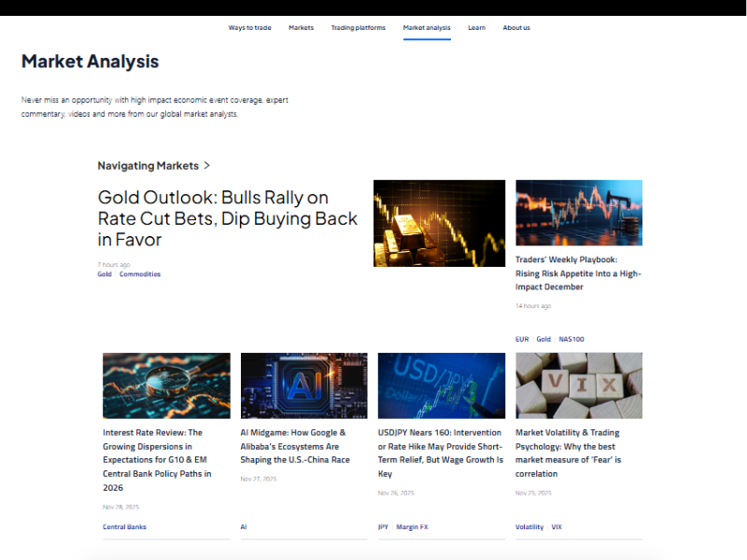Go to the About us menu
747x560 pixels.
(516, 28)
